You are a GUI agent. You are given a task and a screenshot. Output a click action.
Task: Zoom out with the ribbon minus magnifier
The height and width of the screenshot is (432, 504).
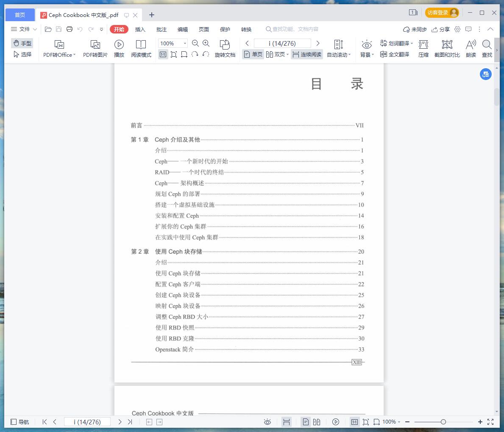[195, 43]
